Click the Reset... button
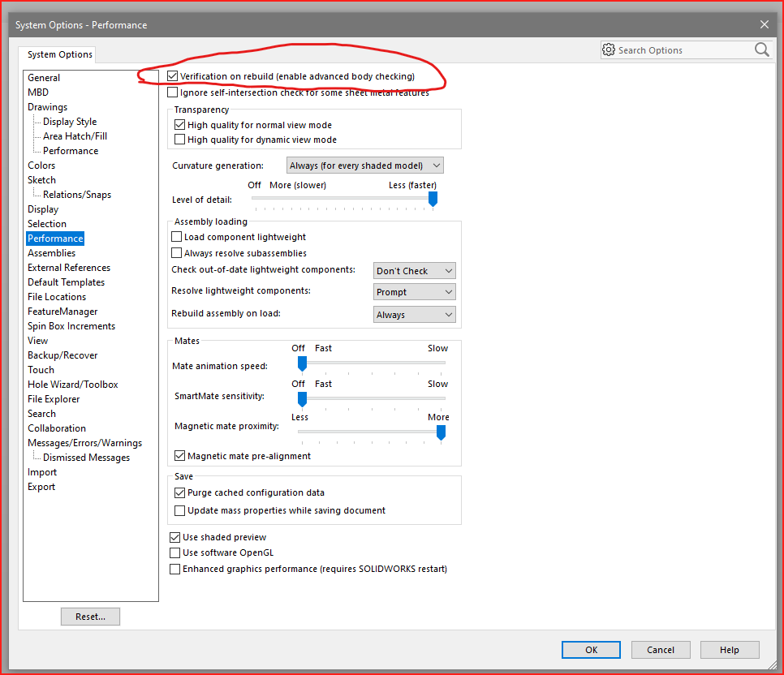 pos(90,617)
